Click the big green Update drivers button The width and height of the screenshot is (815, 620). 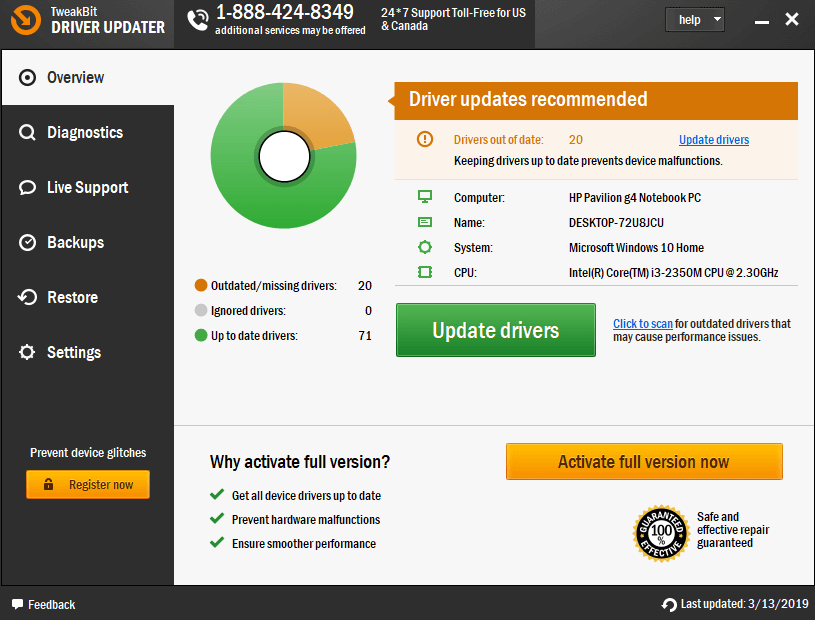tap(496, 330)
